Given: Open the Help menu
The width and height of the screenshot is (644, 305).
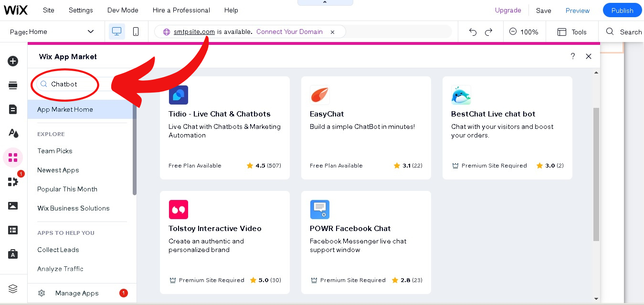Looking at the screenshot, I should [x=231, y=10].
